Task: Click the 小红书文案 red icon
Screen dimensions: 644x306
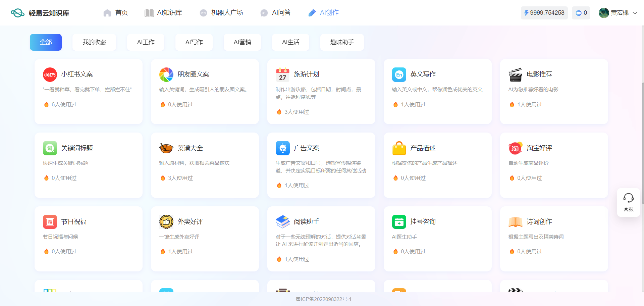Action: [x=50, y=74]
